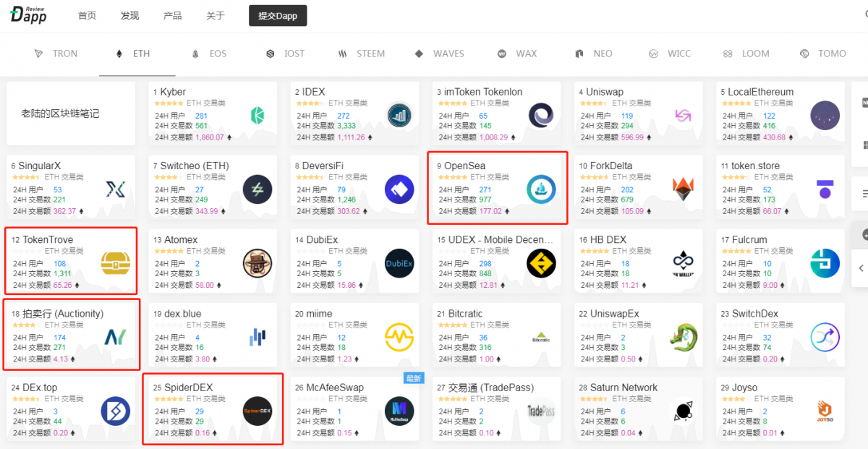
Task: Open the Joyso orange logo
Action: pyautogui.click(x=825, y=411)
